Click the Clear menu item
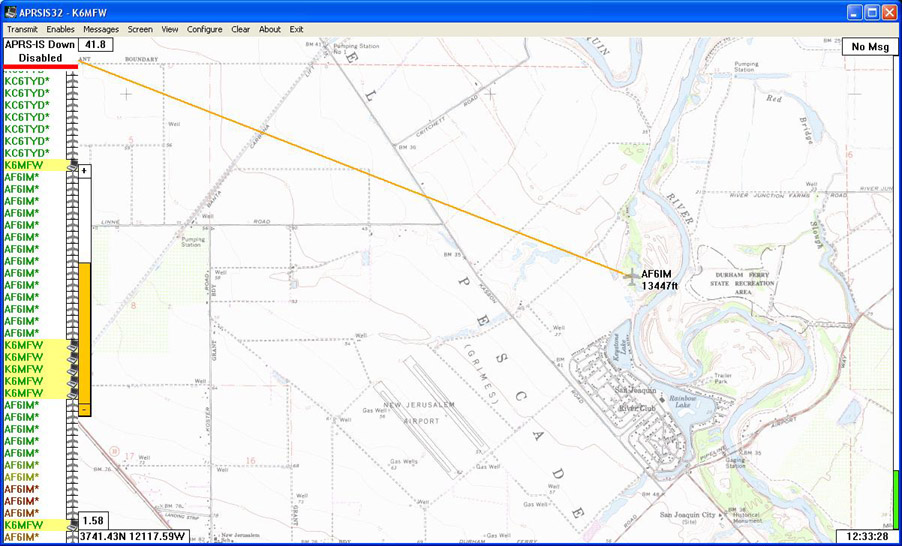 coord(240,29)
